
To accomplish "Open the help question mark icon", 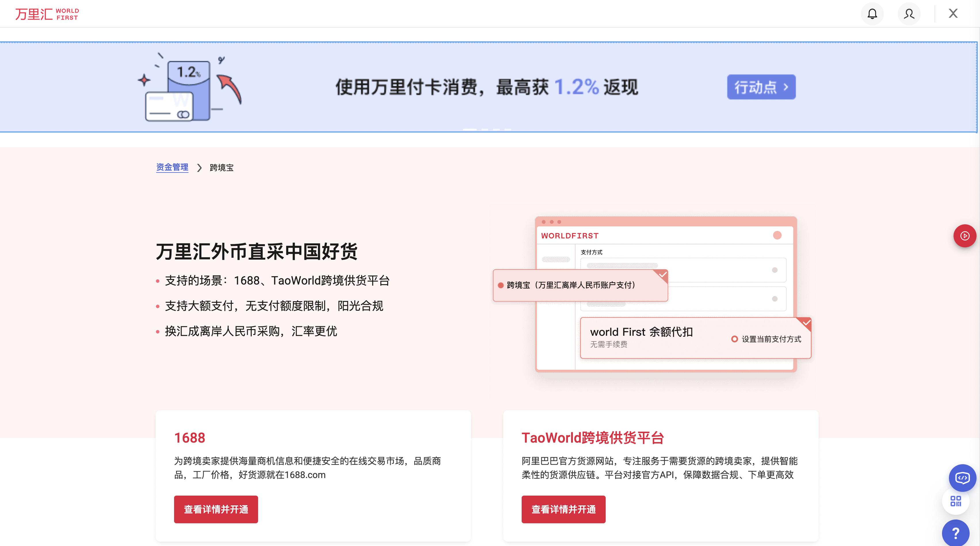I will [x=955, y=533].
